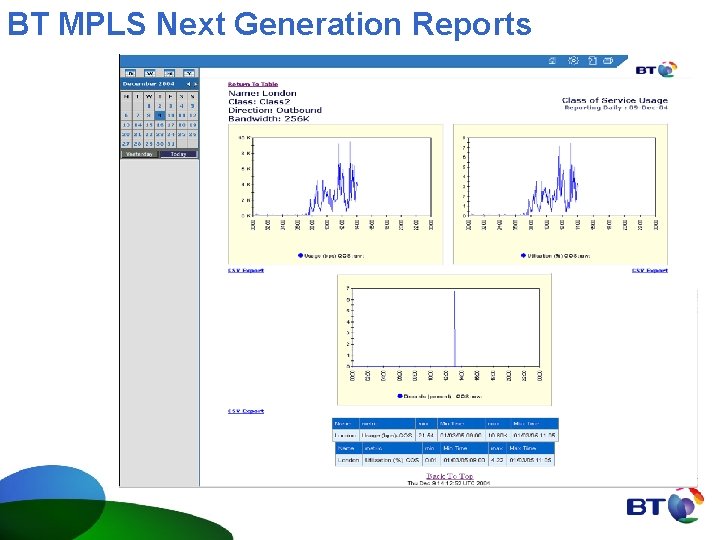Click the blue legend dot of the Utilisation graph
Screen dimensions: 720x540
(523, 255)
